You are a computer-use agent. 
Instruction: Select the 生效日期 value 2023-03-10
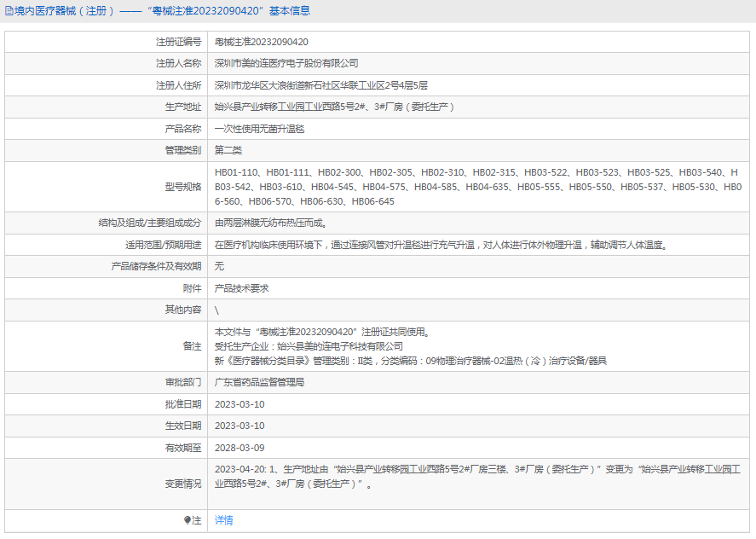[239, 426]
